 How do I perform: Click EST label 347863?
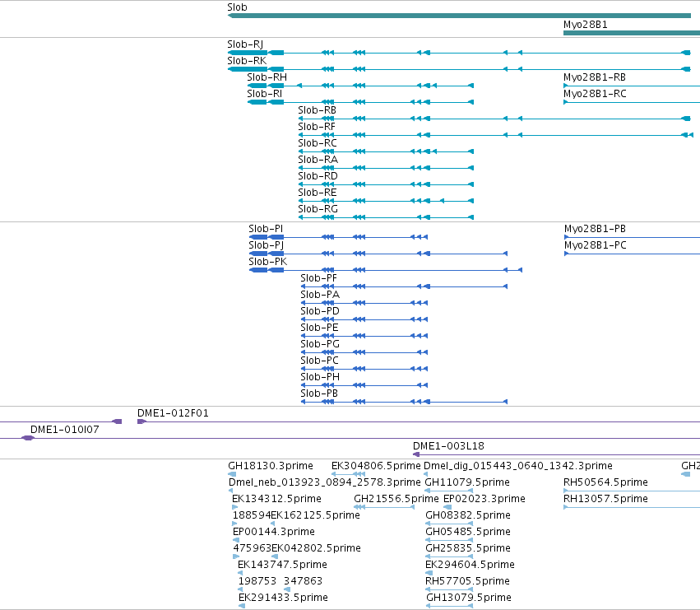303,581
